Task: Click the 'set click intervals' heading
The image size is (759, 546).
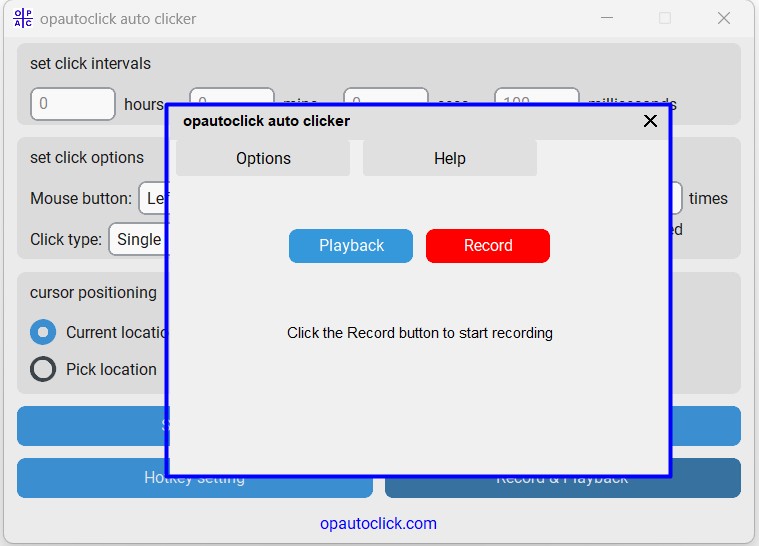Action: click(x=90, y=63)
